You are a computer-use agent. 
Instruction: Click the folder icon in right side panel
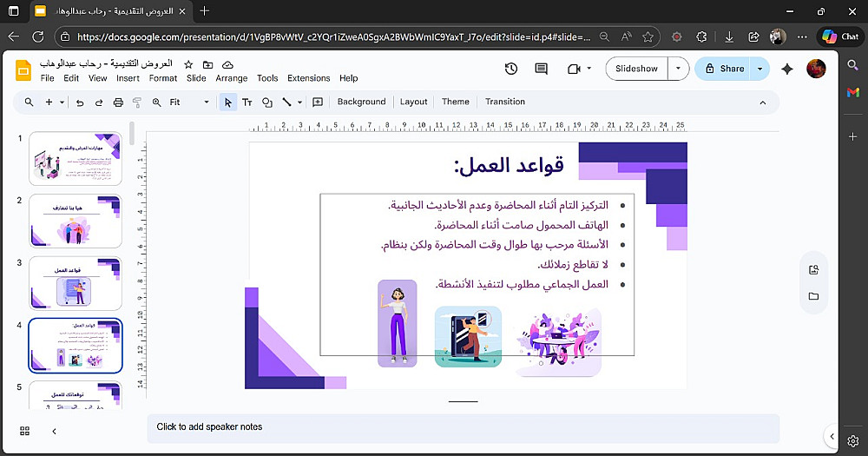[x=813, y=296]
